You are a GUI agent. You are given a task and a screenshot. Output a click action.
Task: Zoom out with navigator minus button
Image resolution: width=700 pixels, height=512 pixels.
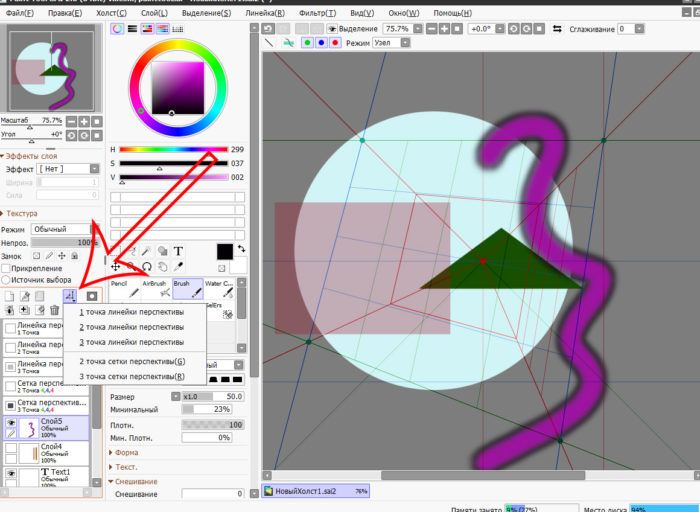point(71,121)
